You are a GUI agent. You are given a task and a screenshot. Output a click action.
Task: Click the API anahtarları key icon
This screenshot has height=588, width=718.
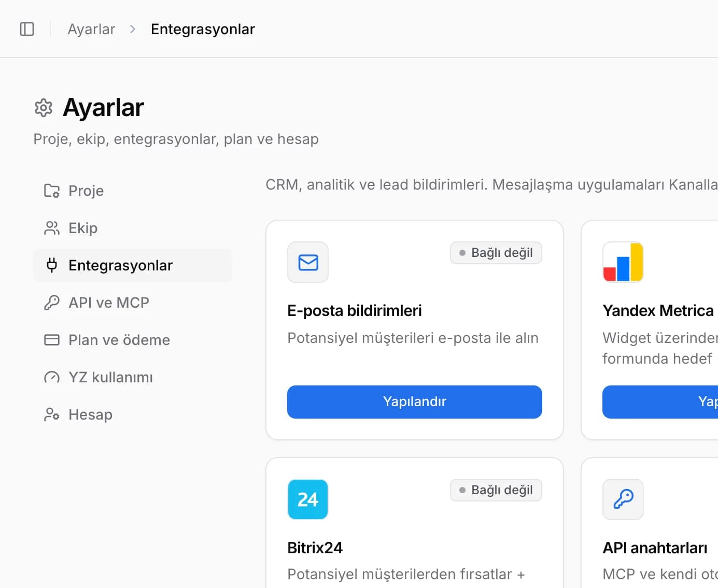(623, 499)
